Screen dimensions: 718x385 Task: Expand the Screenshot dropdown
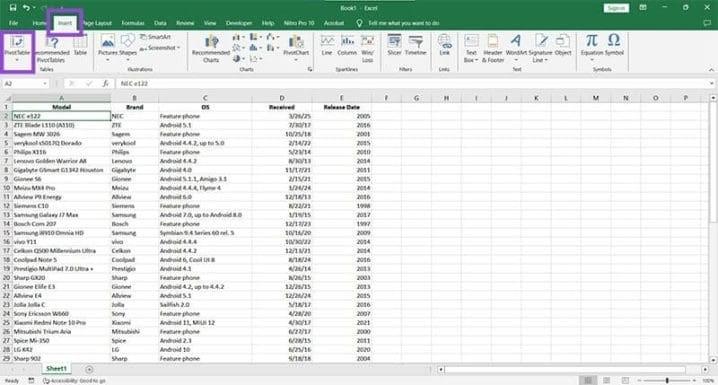tap(178, 48)
